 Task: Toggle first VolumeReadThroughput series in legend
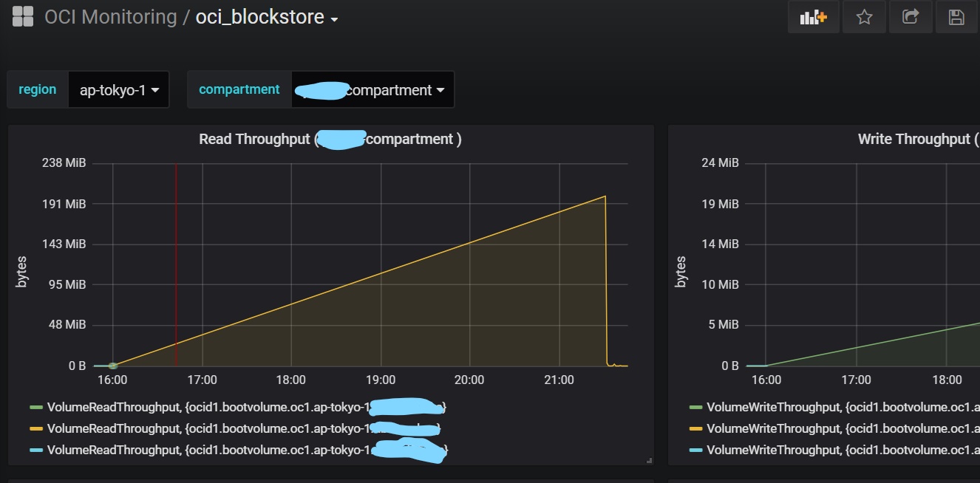tap(247, 407)
